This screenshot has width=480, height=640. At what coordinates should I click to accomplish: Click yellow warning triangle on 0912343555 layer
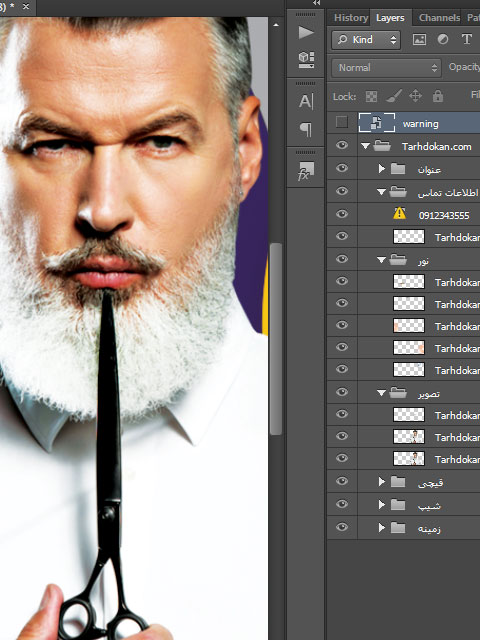click(400, 213)
